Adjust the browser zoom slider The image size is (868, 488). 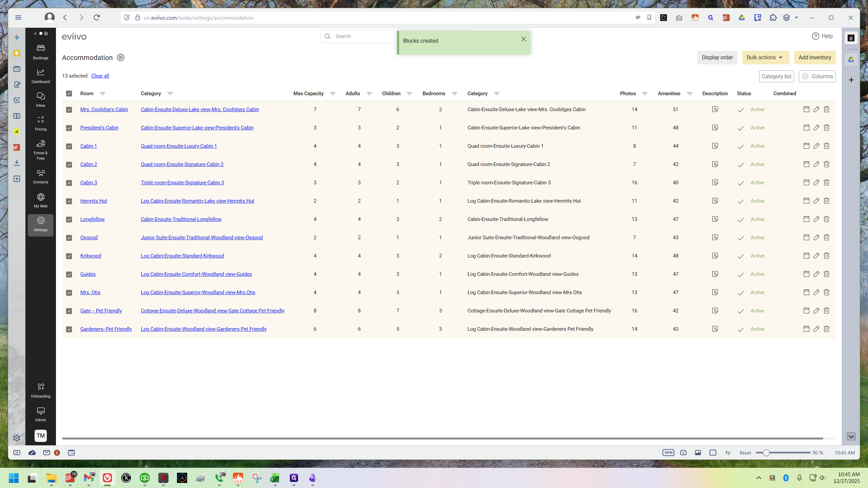coord(766,453)
